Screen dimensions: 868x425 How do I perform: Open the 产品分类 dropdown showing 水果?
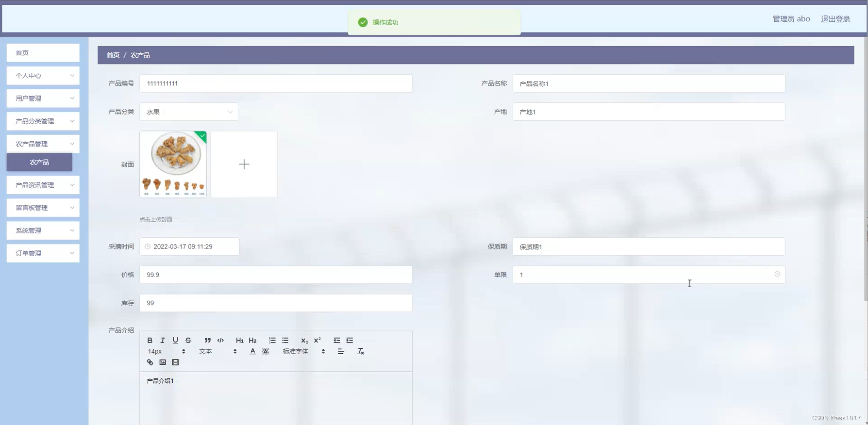point(189,112)
